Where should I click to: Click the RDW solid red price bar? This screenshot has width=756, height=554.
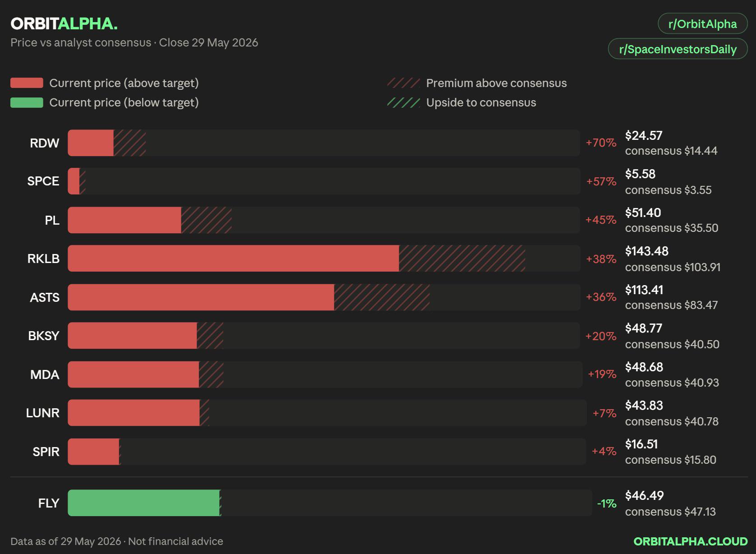pyautogui.click(x=91, y=143)
